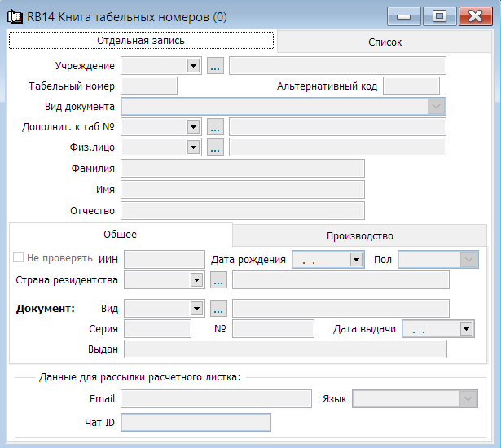This screenshot has height=448, width=501.
Task: Expand the Учреждение dropdown arrow
Action: pyautogui.click(x=194, y=66)
